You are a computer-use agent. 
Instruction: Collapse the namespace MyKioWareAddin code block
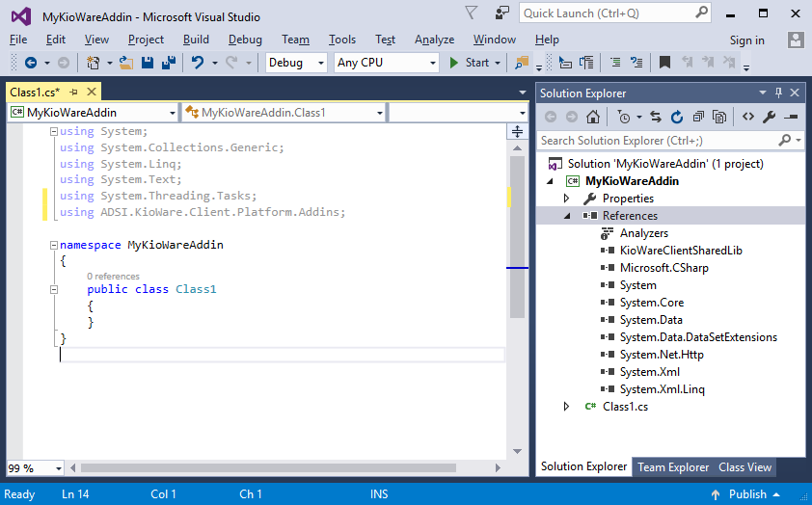coord(53,245)
